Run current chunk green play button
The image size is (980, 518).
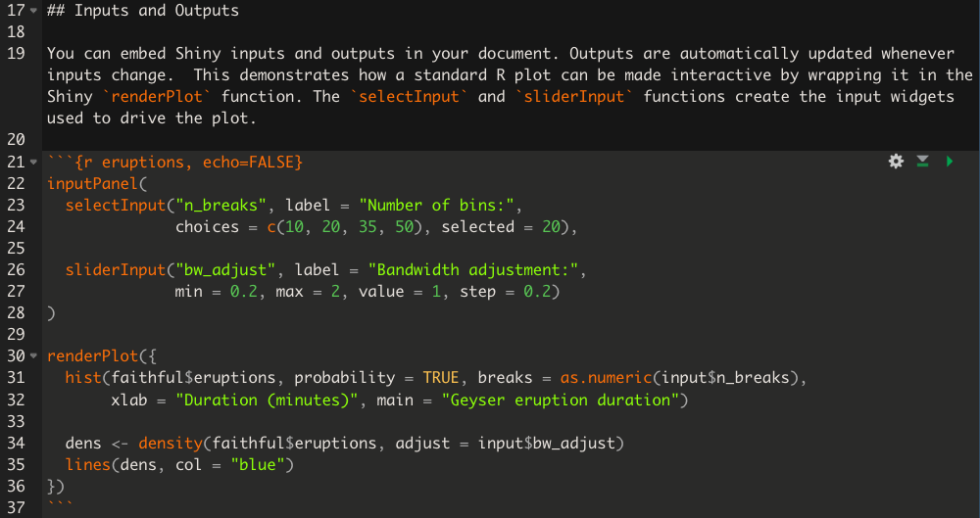[x=950, y=162]
